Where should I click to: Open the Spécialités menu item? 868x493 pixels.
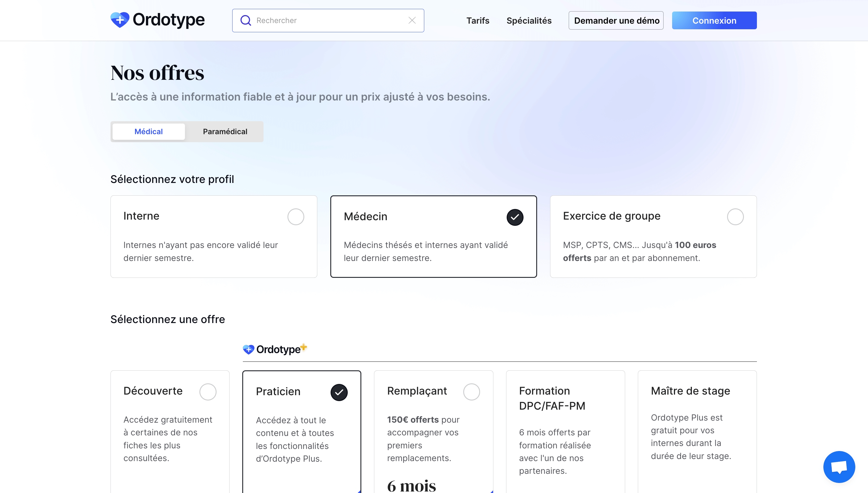(529, 21)
